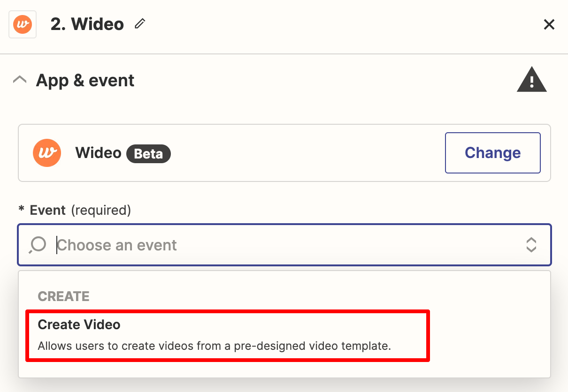
Task: Collapse the App & event section
Action: 20,80
